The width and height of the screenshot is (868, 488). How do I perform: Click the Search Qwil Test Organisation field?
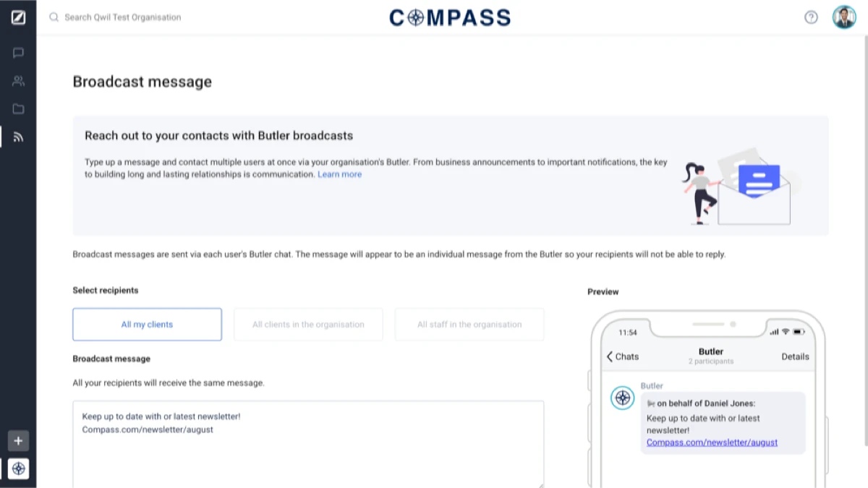123,17
